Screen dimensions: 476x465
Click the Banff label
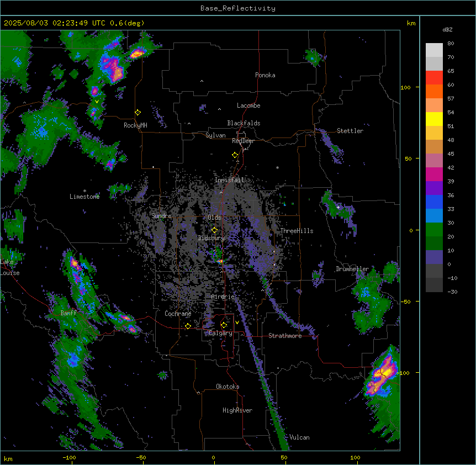click(x=68, y=313)
